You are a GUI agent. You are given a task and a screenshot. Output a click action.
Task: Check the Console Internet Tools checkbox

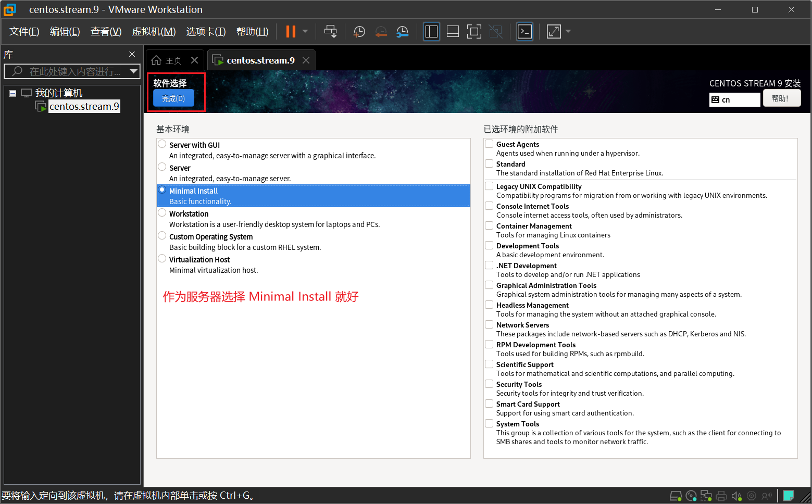pos(489,206)
